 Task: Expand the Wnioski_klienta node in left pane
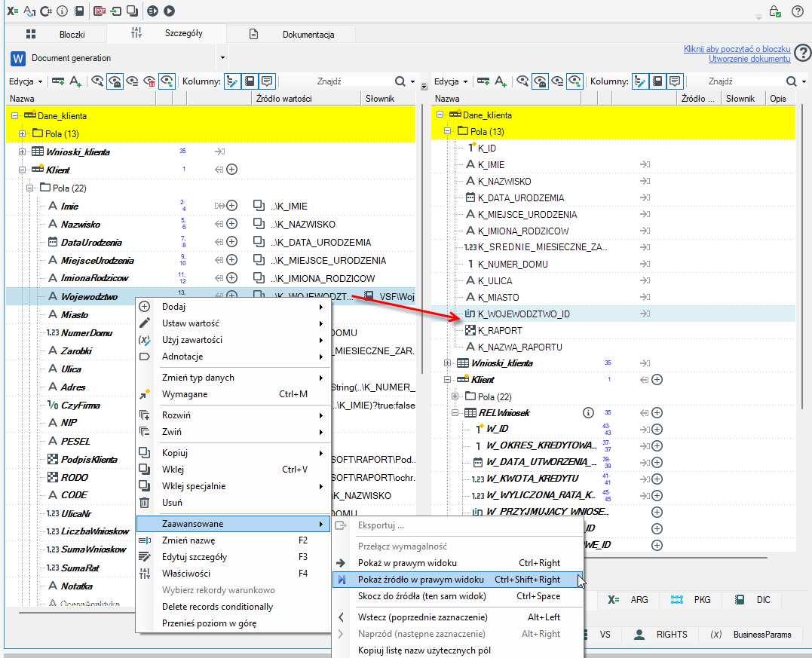tap(22, 151)
